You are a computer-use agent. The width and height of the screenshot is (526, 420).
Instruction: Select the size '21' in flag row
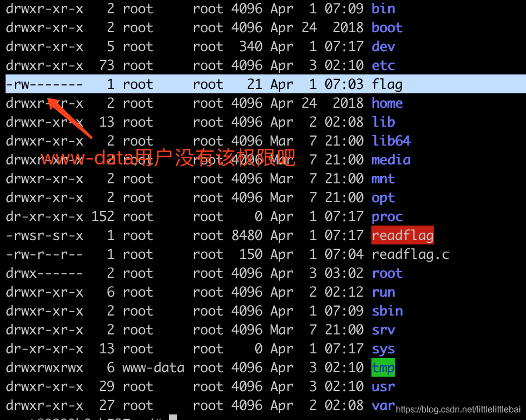coord(255,84)
